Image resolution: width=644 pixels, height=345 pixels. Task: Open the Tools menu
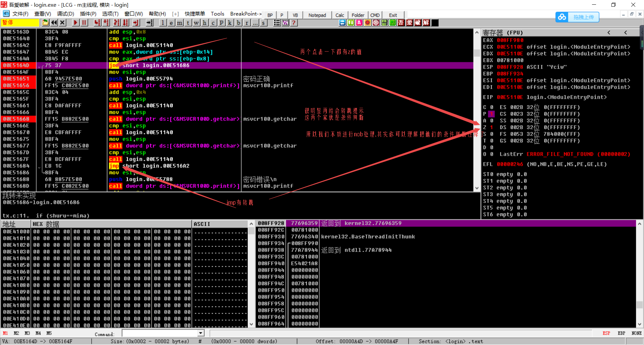point(217,14)
